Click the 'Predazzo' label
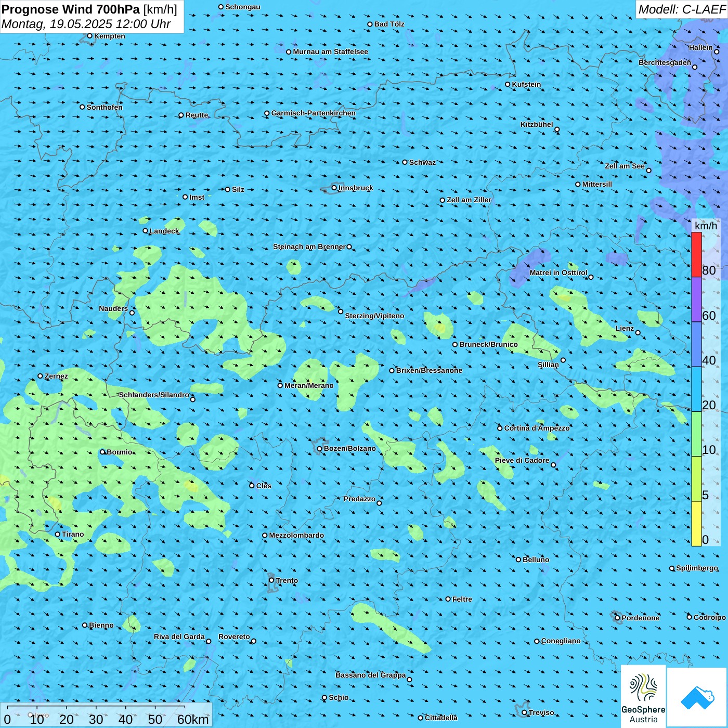The width and height of the screenshot is (728, 728). click(359, 499)
